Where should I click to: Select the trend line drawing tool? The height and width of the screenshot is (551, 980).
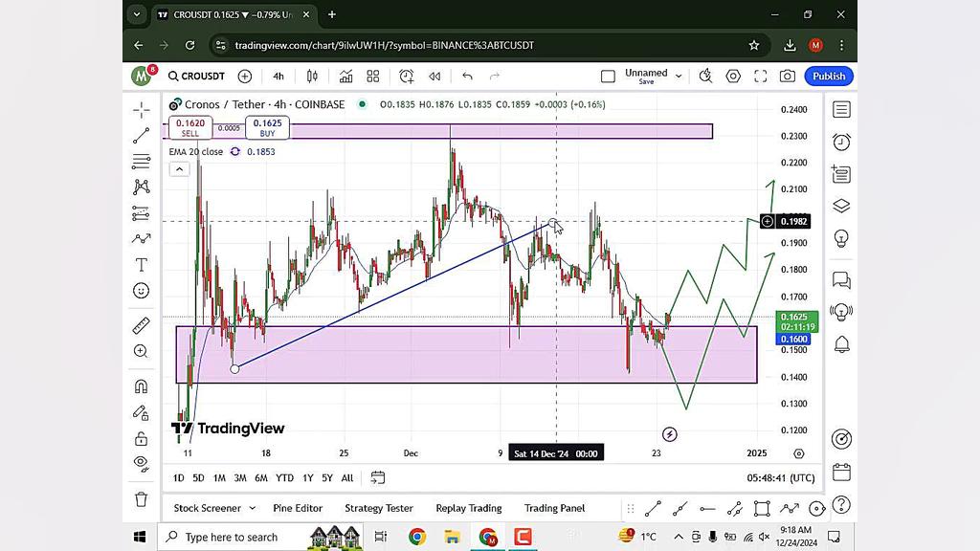[142, 136]
